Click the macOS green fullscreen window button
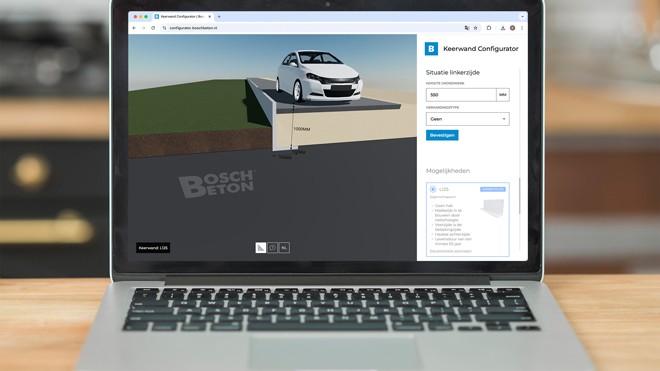Screen dimensions: 660x371 pyautogui.click(x=146, y=16)
